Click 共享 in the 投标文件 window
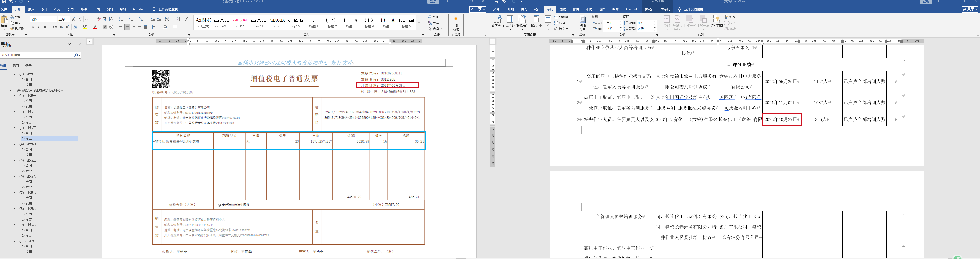This screenshot has height=259, width=980. coord(477,9)
